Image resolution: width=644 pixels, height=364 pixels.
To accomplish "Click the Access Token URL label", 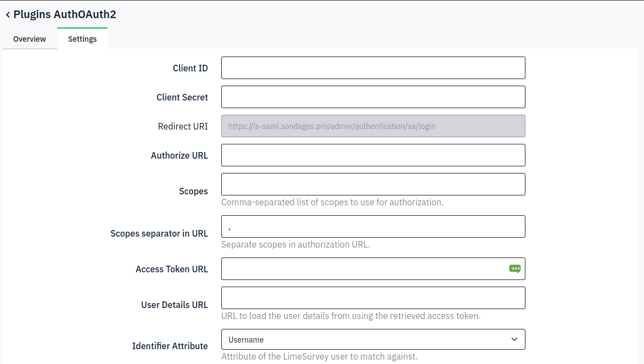I will pyautogui.click(x=171, y=269).
